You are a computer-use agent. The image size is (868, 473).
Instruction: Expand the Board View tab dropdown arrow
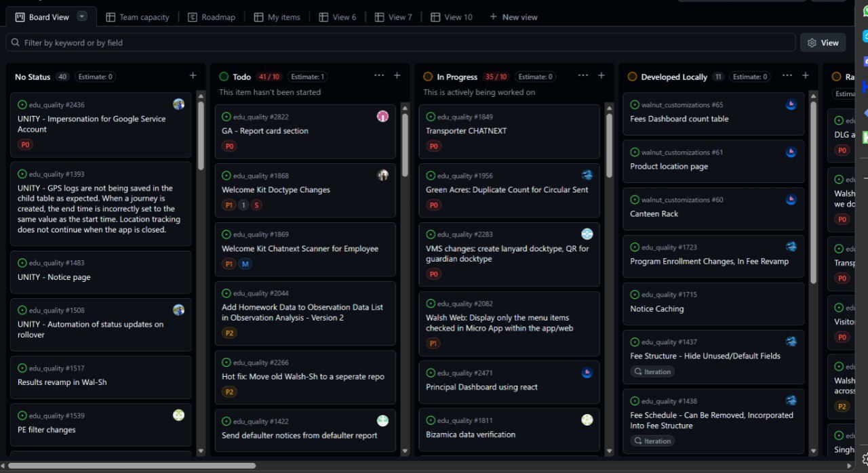pos(82,17)
